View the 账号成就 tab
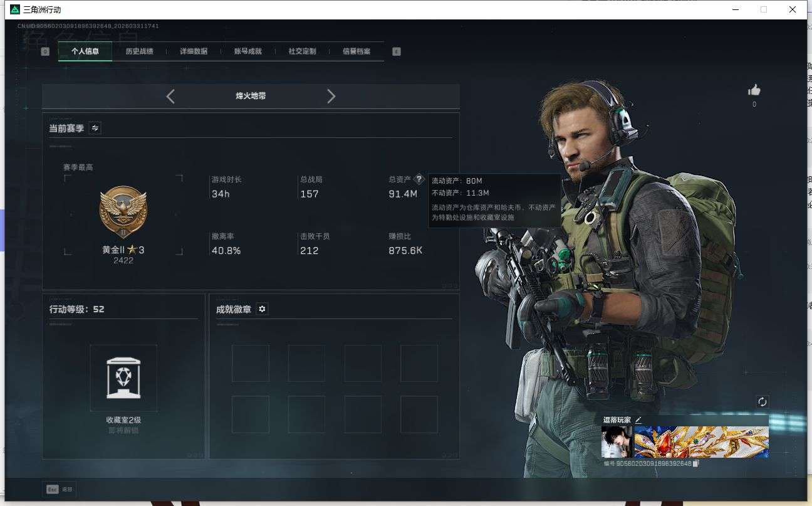 click(248, 51)
